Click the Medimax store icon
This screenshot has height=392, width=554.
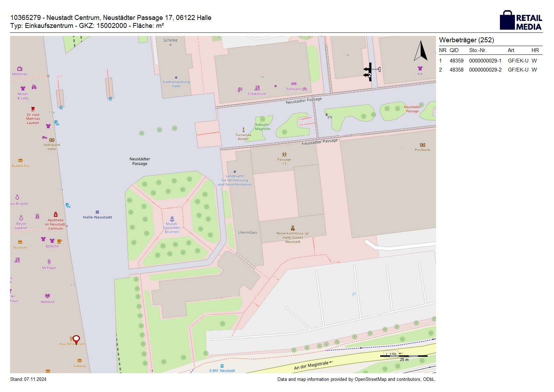[x=20, y=68]
